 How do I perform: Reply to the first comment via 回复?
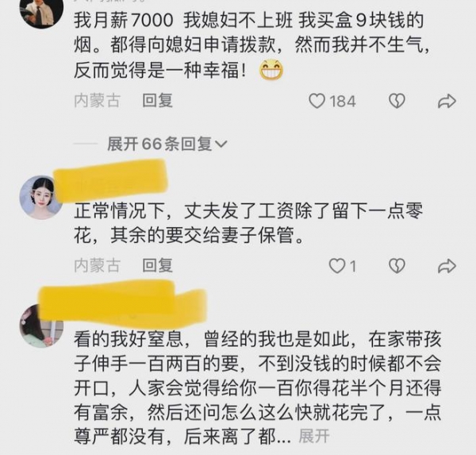(158, 101)
